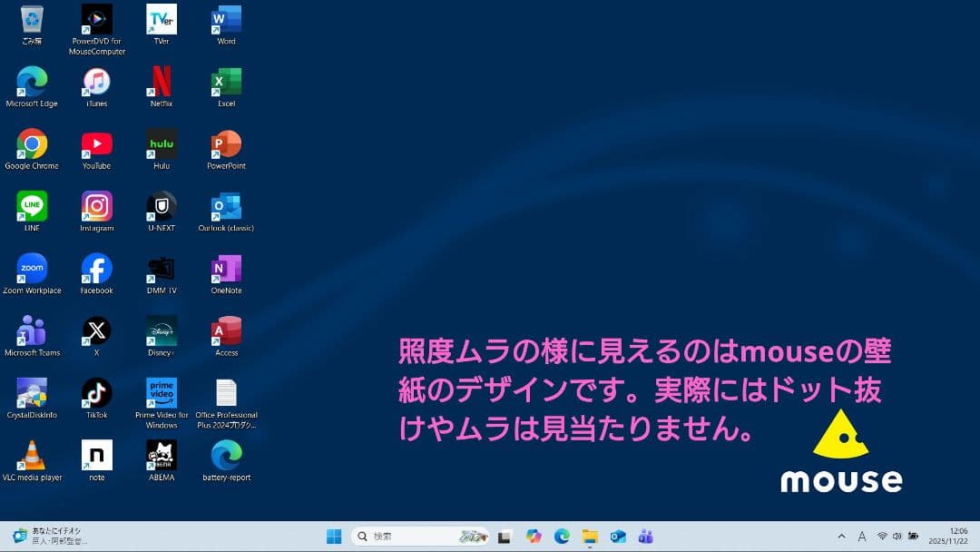The image size is (980, 552).
Task: Open Zoom Workplace desktop shortcut
Action: coord(32,274)
